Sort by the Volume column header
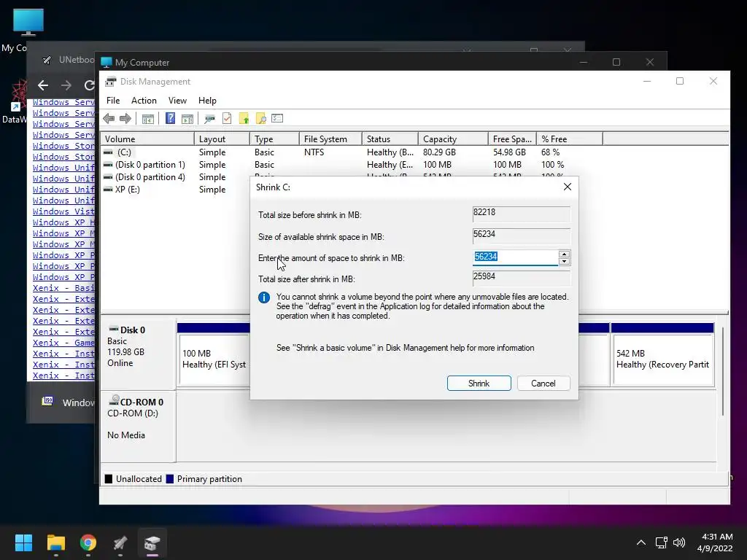The image size is (747, 560). (147, 139)
